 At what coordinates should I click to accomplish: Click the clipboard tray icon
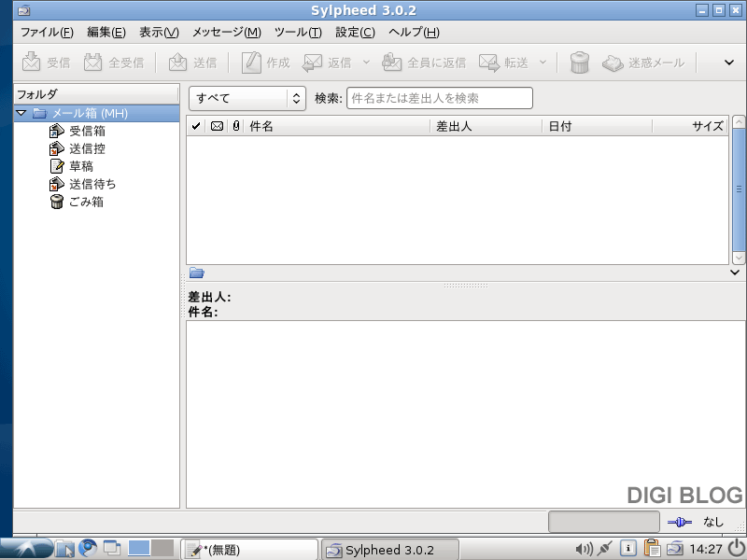651,549
